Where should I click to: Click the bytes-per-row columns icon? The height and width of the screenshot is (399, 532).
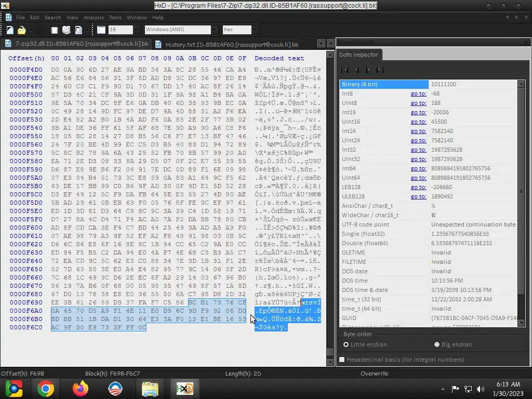click(101, 30)
